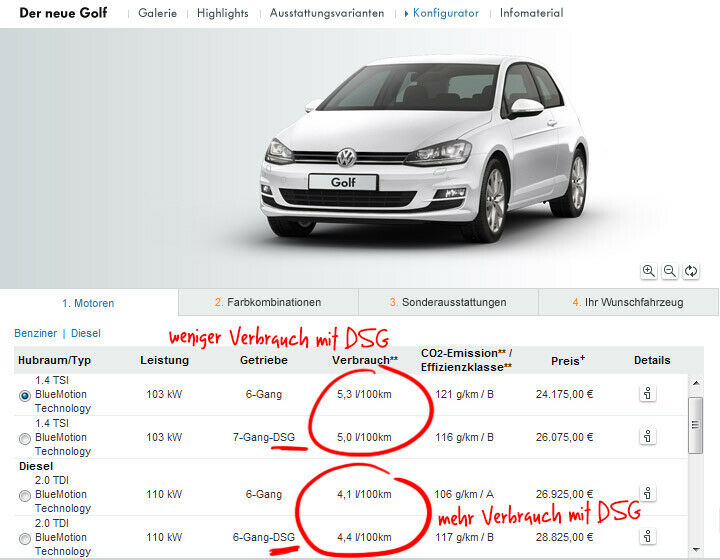Click the 28.825,00 € price

(564, 537)
